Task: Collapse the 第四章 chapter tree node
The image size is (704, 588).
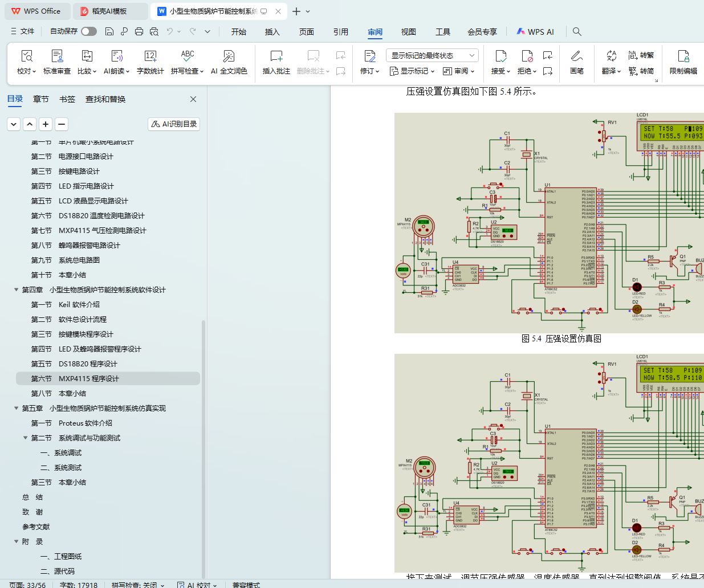Action: (x=17, y=290)
